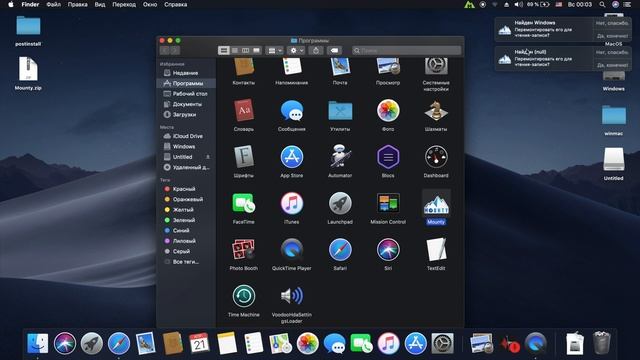
Task: Open the Вид menu
Action: (x=100, y=4)
